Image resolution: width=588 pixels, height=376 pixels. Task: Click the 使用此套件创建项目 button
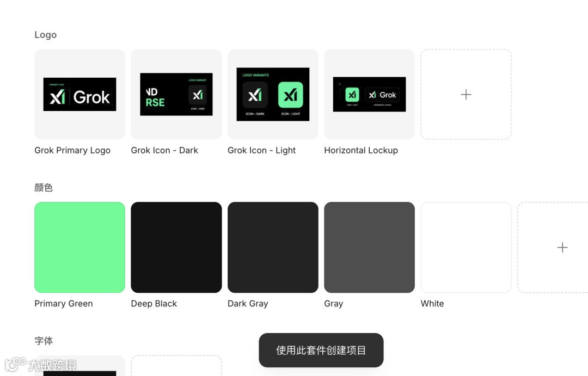pos(321,350)
